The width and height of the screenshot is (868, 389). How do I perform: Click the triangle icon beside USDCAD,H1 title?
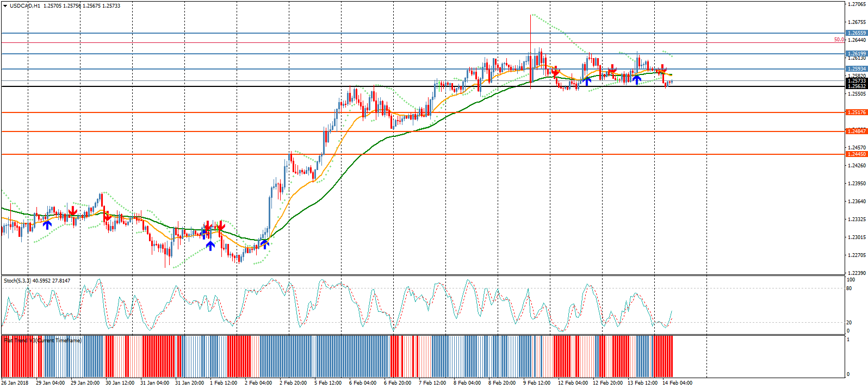click(x=5, y=6)
